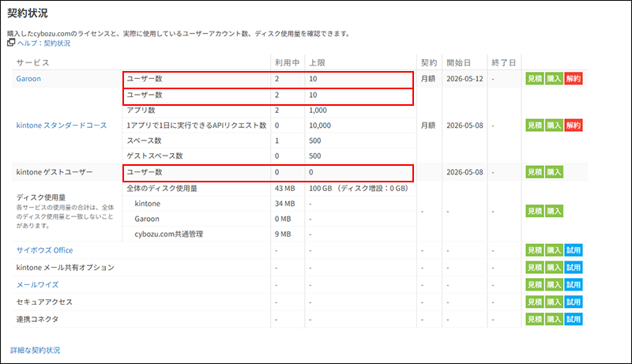Open the Garoon service link
This screenshot has width=632, height=364.
tap(28, 78)
